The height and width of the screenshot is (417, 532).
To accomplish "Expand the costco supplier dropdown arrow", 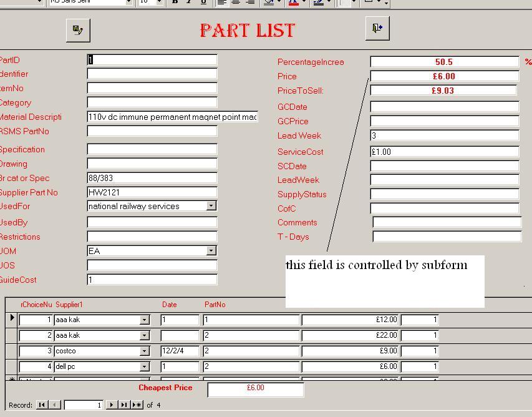I will [145, 351].
